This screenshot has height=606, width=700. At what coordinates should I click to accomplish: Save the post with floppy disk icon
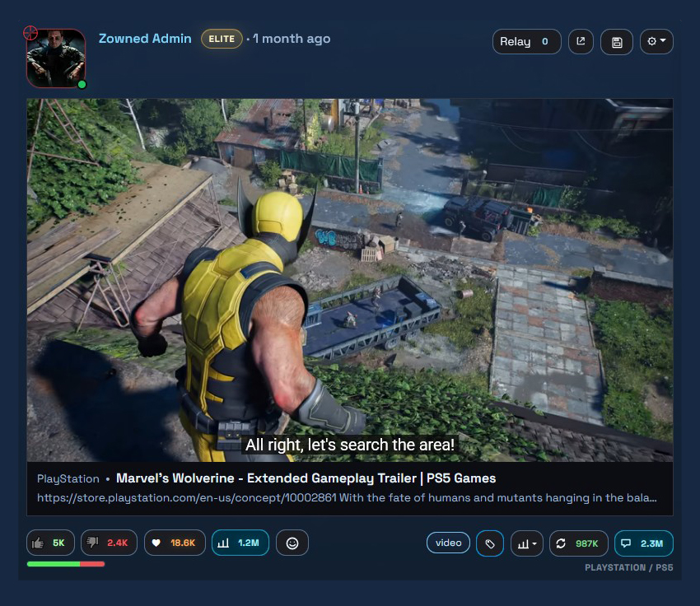click(x=617, y=42)
